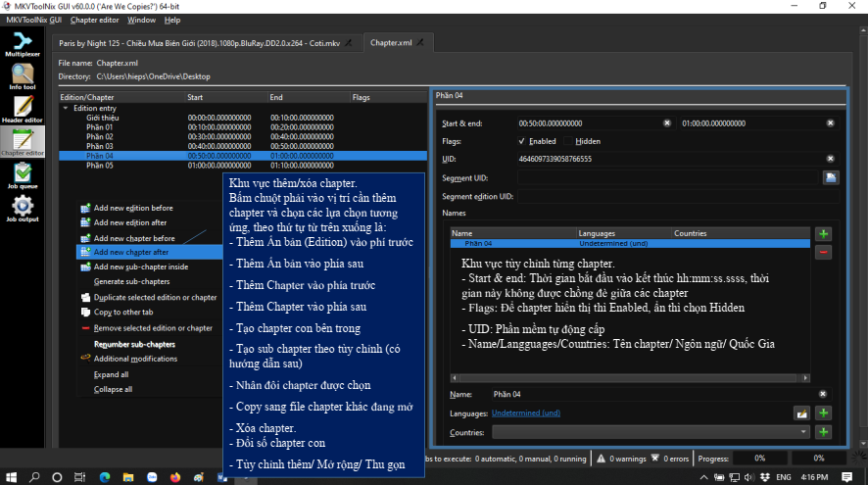Open the Help menu
The image size is (868, 485).
click(x=172, y=20)
